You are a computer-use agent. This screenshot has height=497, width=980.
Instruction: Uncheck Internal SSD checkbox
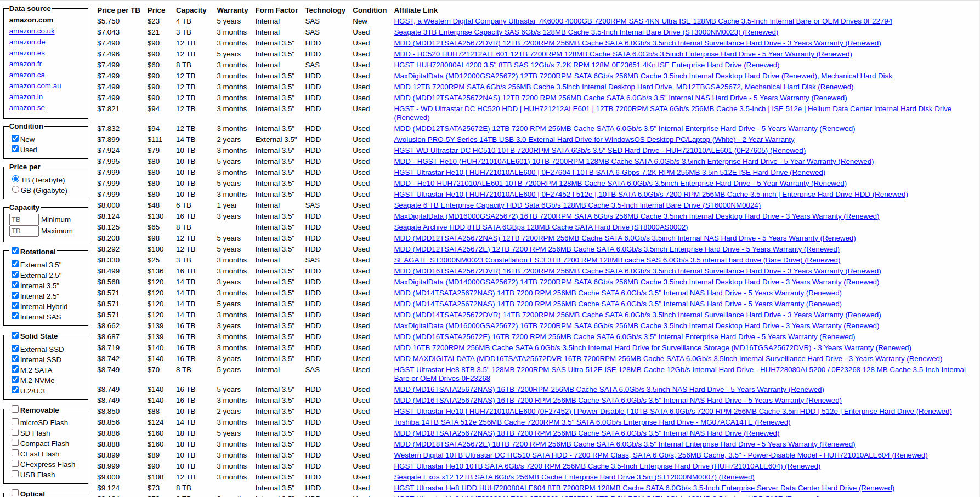pos(15,359)
